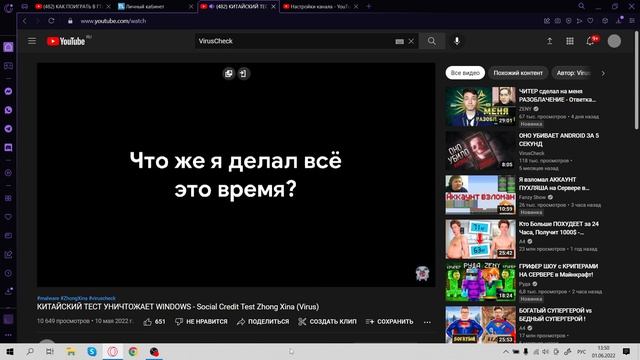Click 'СОХРАНИТЬ' to save video
Viewport: 640px width, 360px height.
click(389, 322)
